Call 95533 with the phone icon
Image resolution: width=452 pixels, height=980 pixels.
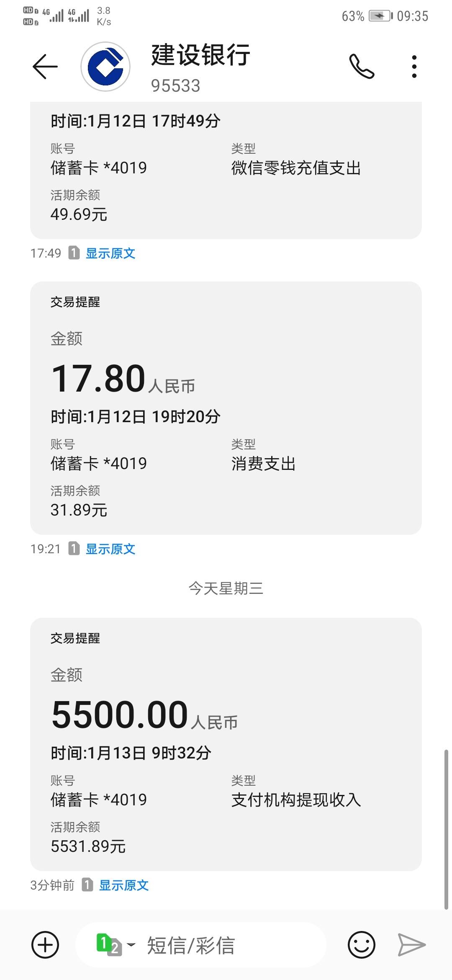(362, 66)
